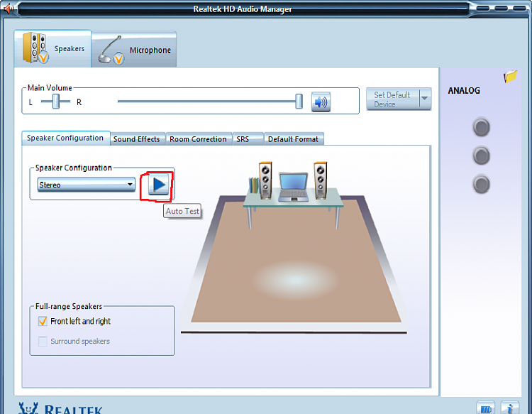
Task: Click the books beside the left speaker
Action: tap(254, 185)
